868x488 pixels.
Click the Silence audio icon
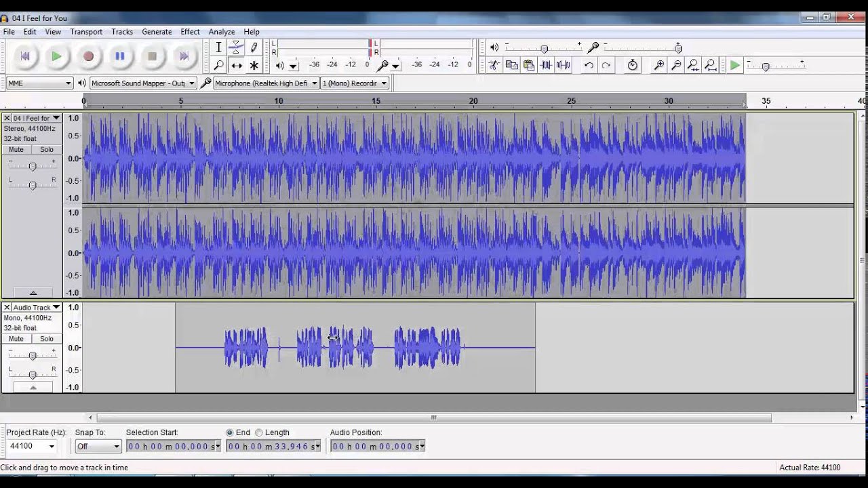pos(563,65)
